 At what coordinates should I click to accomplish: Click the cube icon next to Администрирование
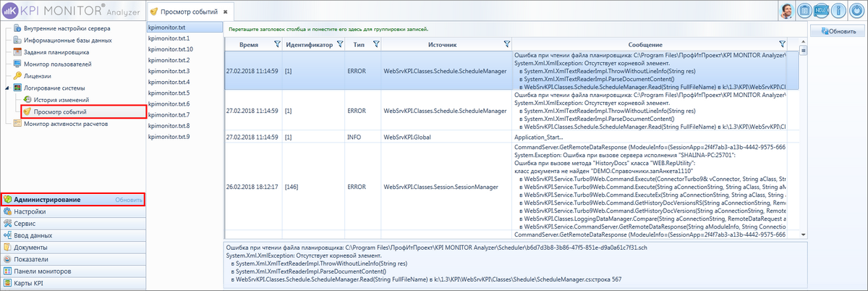[x=7, y=199]
